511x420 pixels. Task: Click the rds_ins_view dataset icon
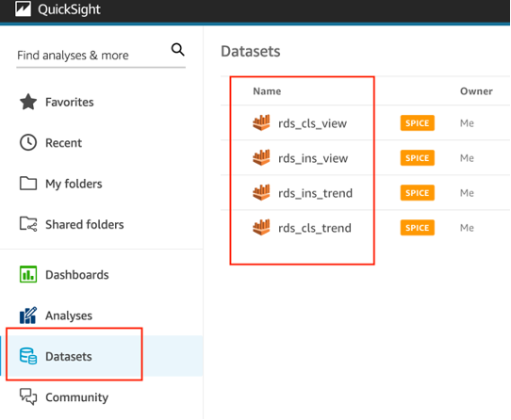tap(261, 157)
